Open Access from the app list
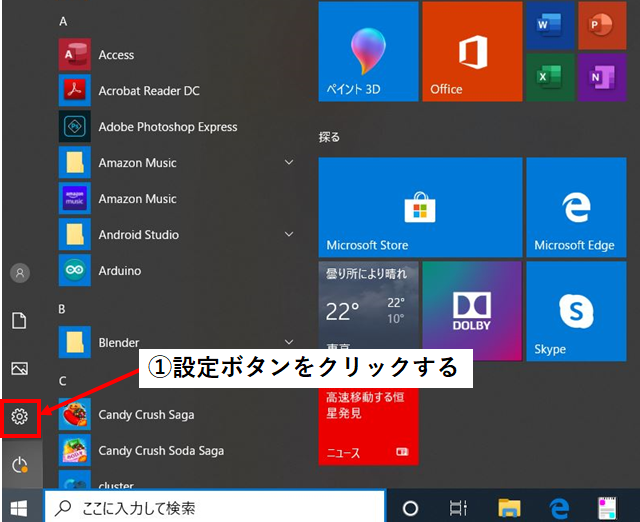This screenshot has height=522, width=640. pyautogui.click(x=176, y=55)
